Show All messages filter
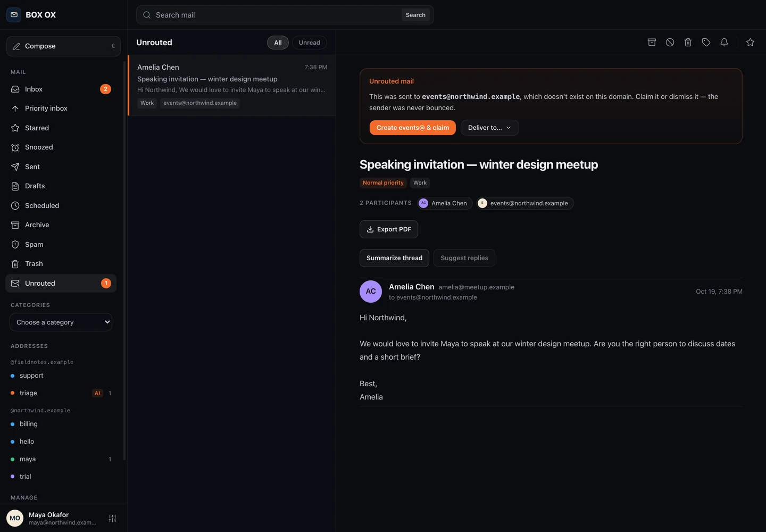Image resolution: width=766 pixels, height=532 pixels. (278, 43)
